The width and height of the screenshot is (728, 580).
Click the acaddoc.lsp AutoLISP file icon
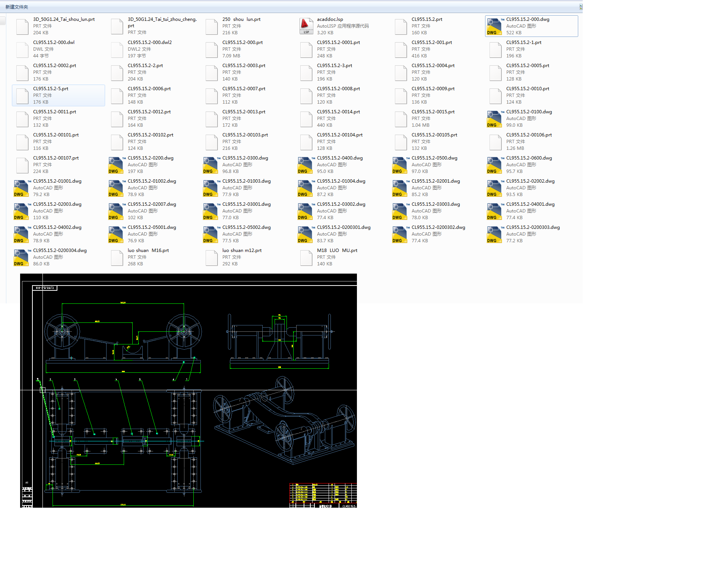click(306, 26)
